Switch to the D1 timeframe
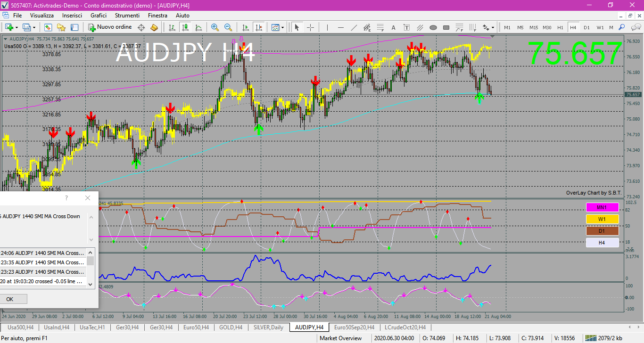This screenshot has height=343, width=644. coord(586,27)
